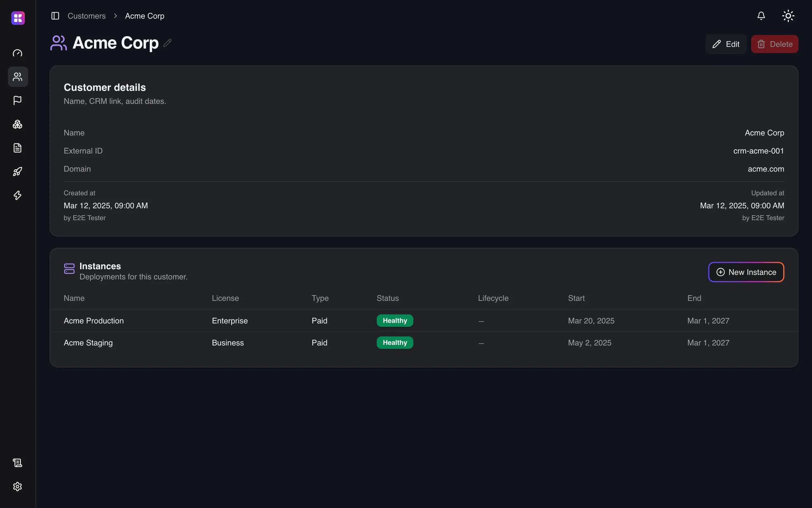Screen dimensions: 812x508
Task: Open the scroll log icon in sidebar
Action: coord(17,463)
